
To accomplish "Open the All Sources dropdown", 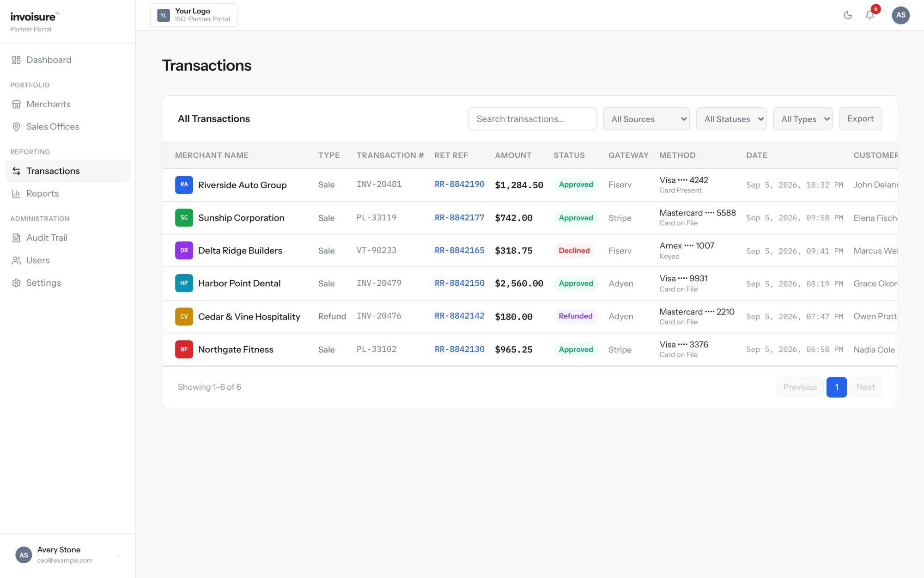I will click(x=646, y=119).
